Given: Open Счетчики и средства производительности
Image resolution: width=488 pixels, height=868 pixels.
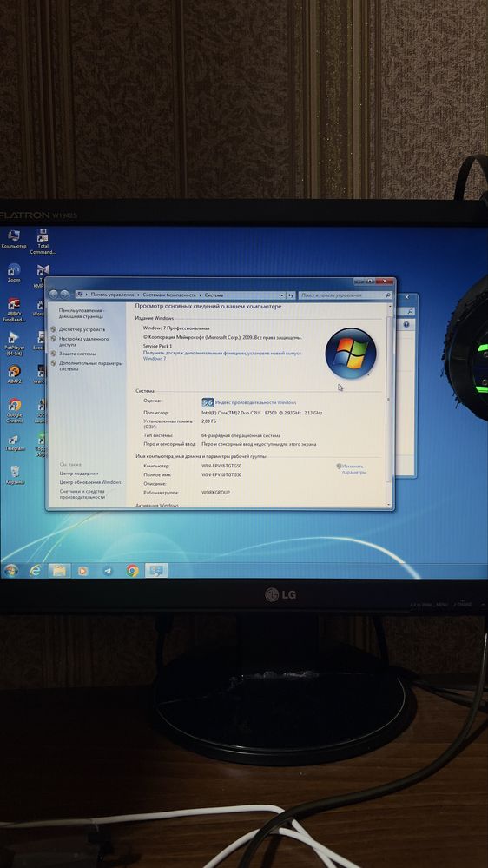Looking at the screenshot, I should click(x=82, y=494).
